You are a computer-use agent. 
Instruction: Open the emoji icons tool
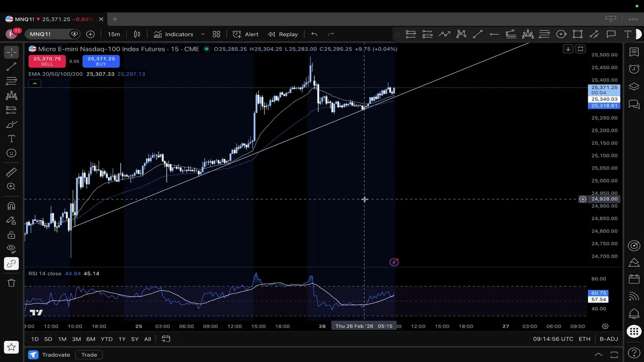tap(11, 153)
